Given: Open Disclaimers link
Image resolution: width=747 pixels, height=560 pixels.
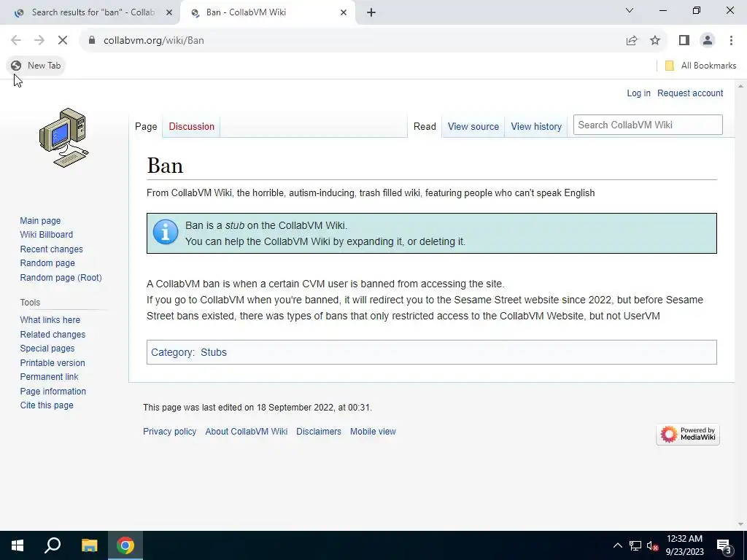Looking at the screenshot, I should point(319,432).
